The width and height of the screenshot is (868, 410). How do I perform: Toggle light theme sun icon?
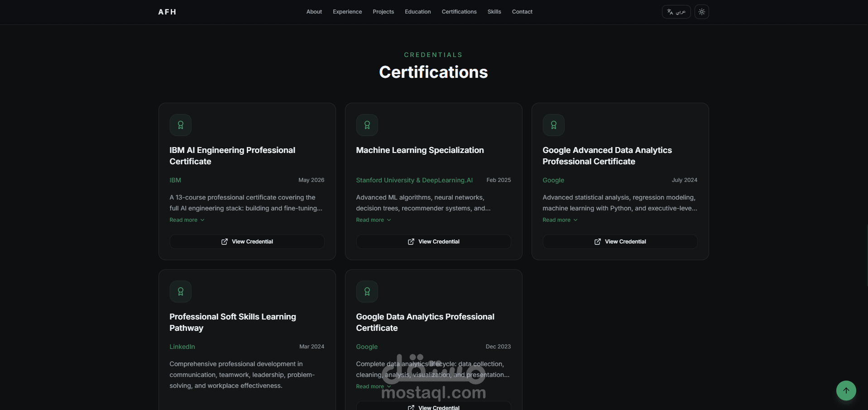coord(701,12)
